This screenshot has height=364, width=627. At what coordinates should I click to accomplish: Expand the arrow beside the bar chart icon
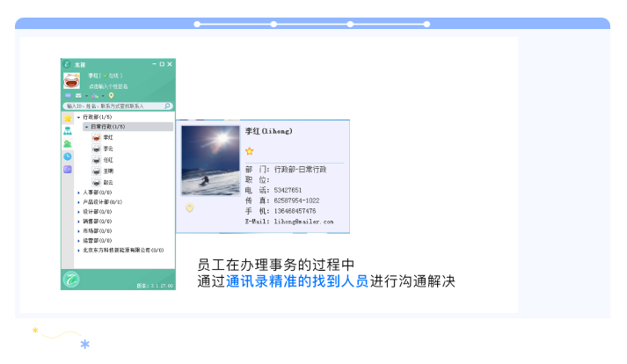103,96
